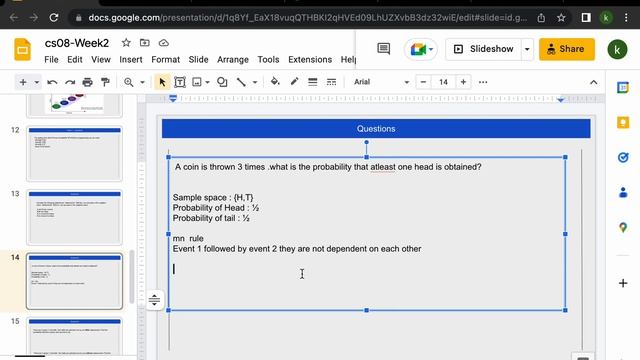Open the Zoom tool
Screen dimensions: 640x360
[129, 82]
